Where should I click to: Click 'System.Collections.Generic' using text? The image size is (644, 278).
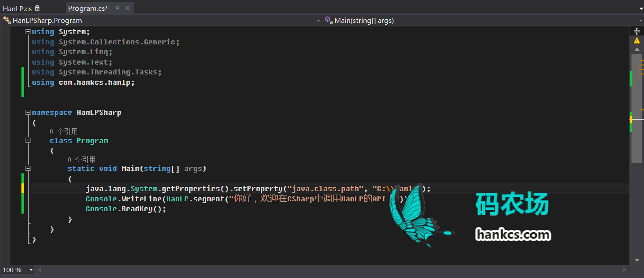(117, 42)
